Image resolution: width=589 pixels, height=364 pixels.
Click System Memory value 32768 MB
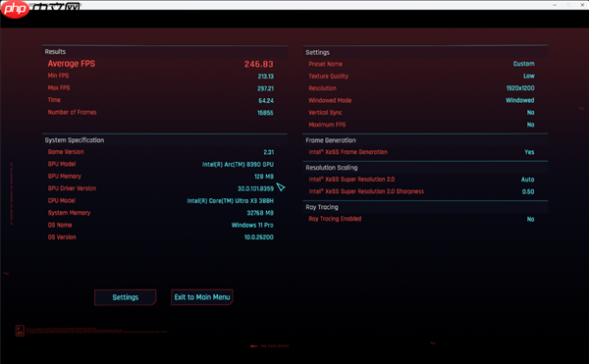point(260,213)
